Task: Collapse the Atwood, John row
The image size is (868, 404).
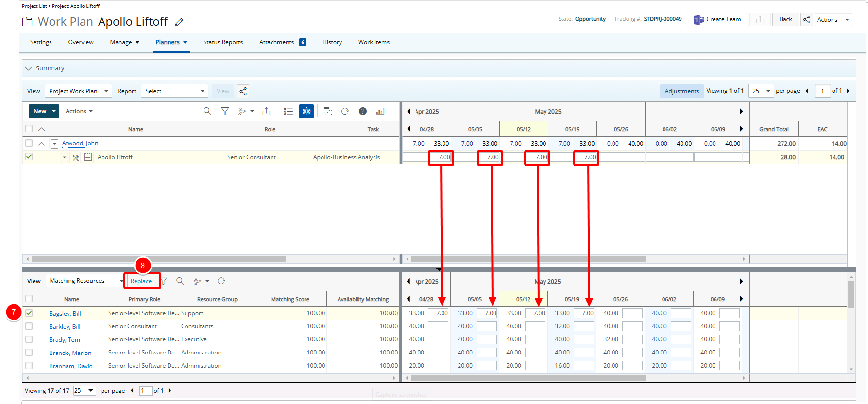Action: click(x=42, y=143)
